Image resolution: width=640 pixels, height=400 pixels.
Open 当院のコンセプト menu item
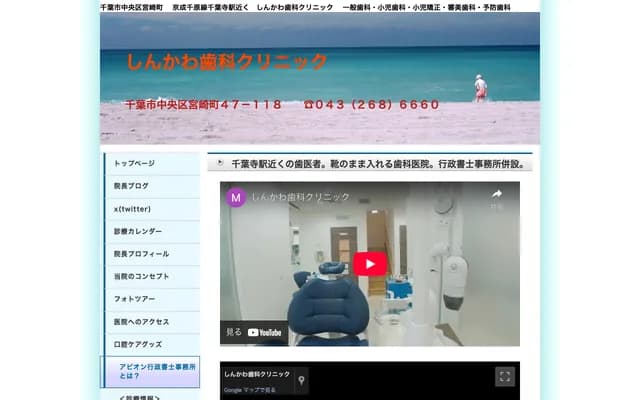[152, 277]
